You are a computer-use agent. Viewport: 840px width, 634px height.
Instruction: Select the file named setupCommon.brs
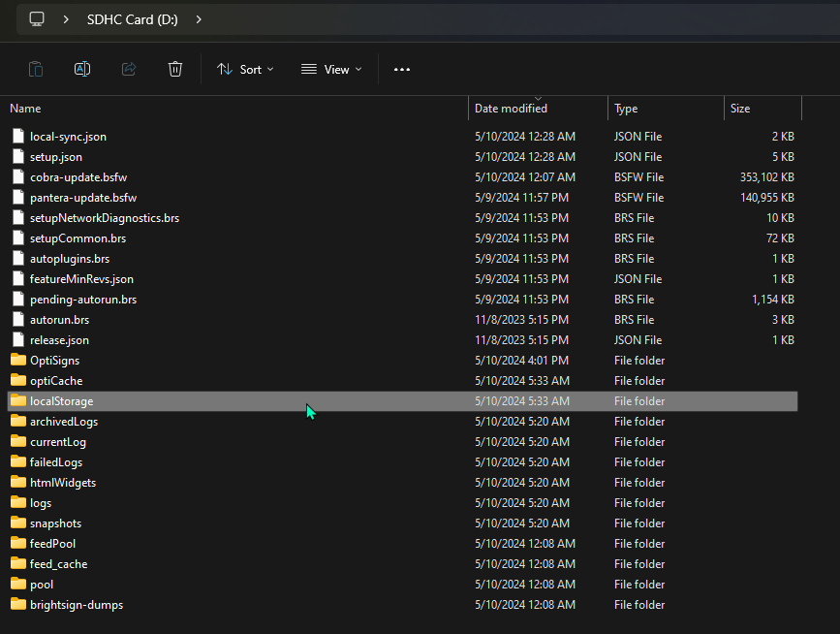(78, 238)
